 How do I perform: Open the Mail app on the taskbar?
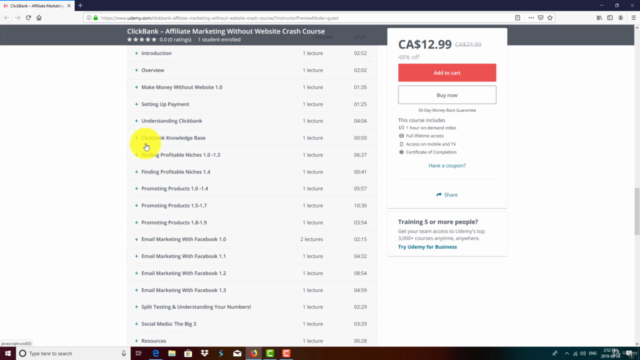(x=237, y=353)
